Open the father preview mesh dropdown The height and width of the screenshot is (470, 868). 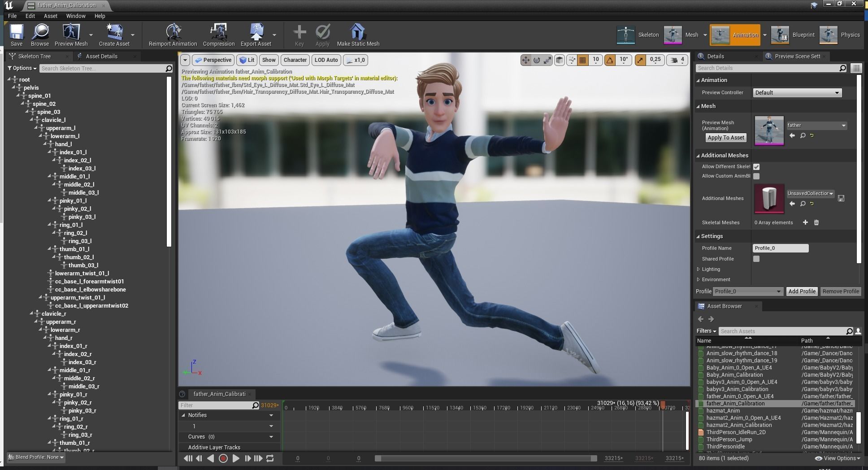[x=816, y=125]
